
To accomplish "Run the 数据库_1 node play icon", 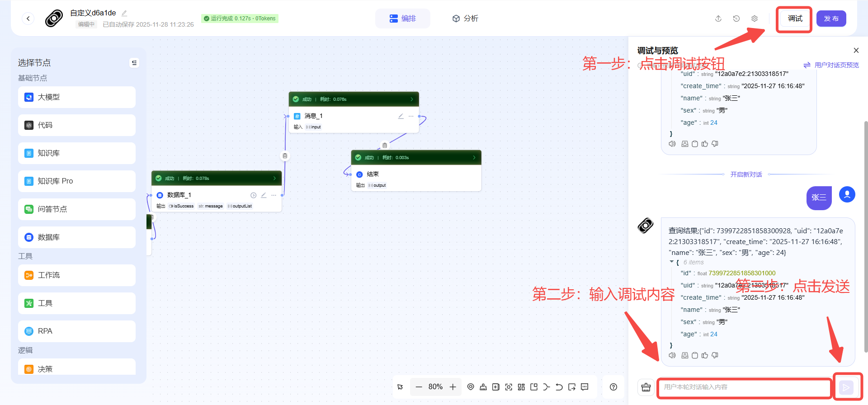I will tap(254, 195).
